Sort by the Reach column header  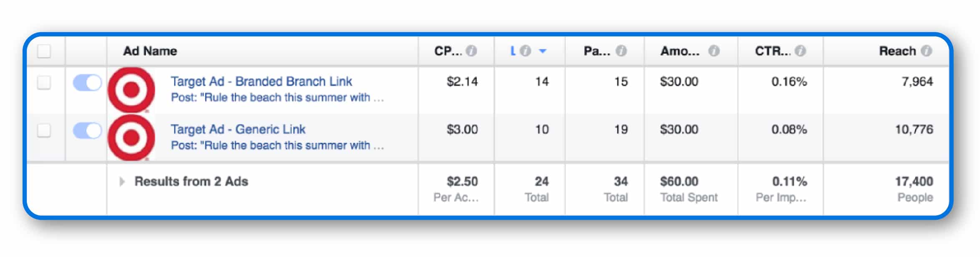pos(897,51)
